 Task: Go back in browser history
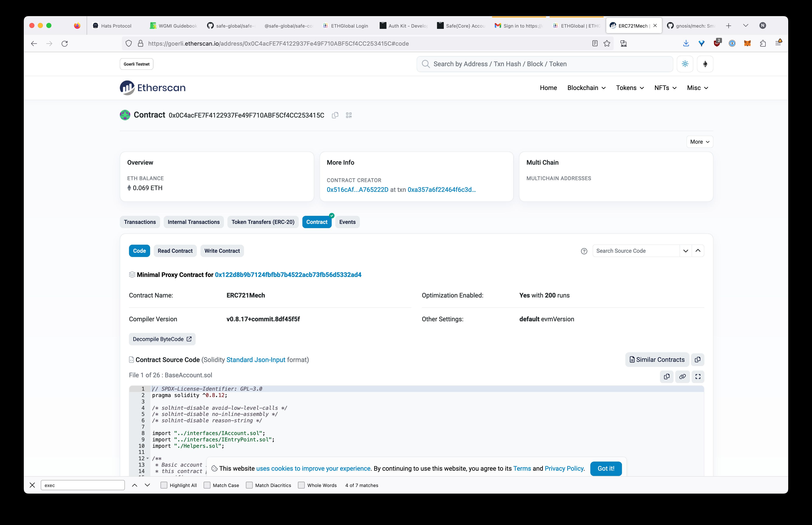click(34, 44)
